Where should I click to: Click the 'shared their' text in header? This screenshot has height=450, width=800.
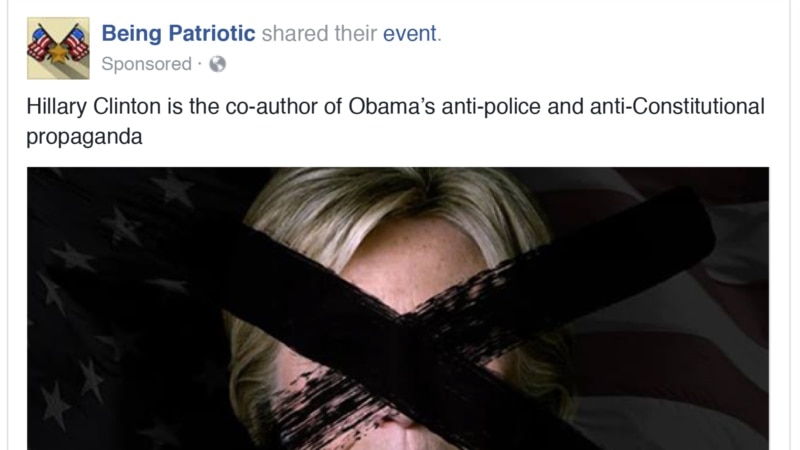tap(319, 33)
